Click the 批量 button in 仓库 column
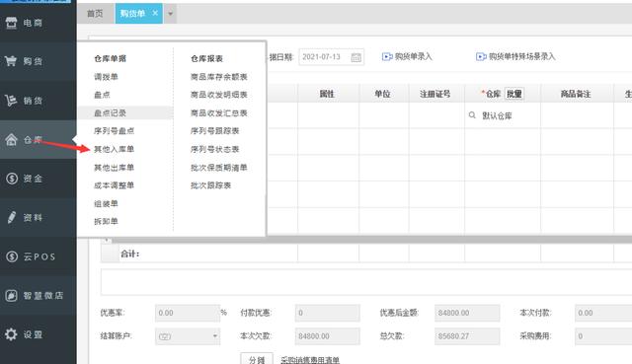The width and height of the screenshot is (632, 364). [x=514, y=94]
